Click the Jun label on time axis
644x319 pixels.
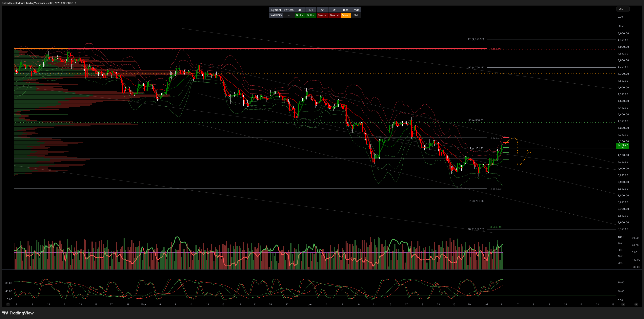(310, 305)
